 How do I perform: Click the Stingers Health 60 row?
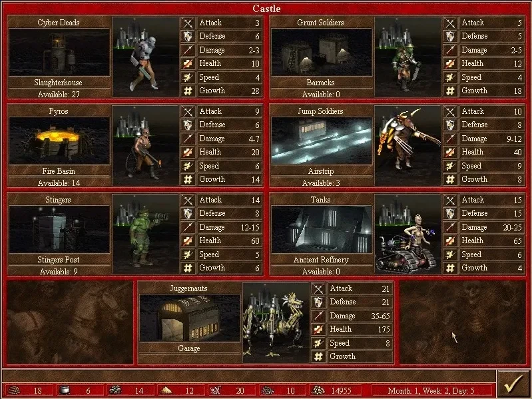(229, 241)
